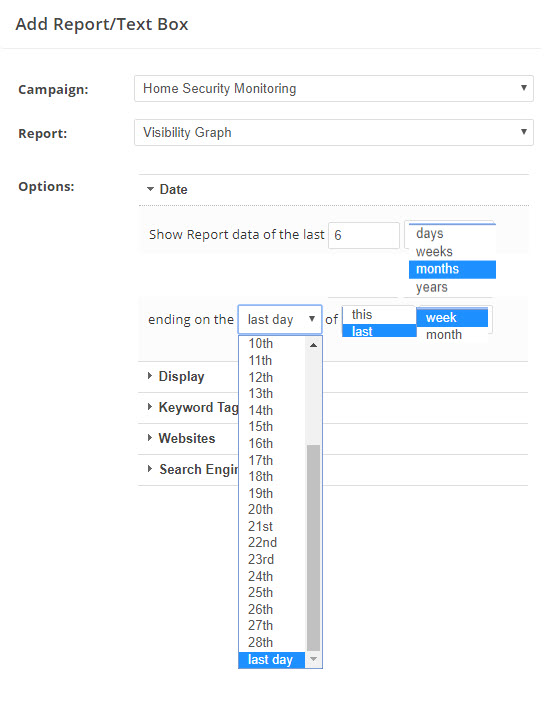Click the number of periods input field
Screen dimensions: 550x710
click(x=364, y=235)
